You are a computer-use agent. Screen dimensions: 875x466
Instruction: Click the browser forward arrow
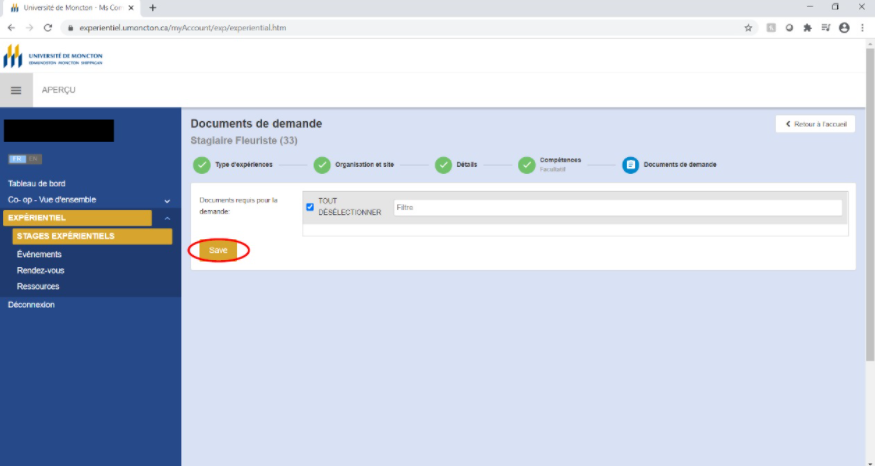30,28
